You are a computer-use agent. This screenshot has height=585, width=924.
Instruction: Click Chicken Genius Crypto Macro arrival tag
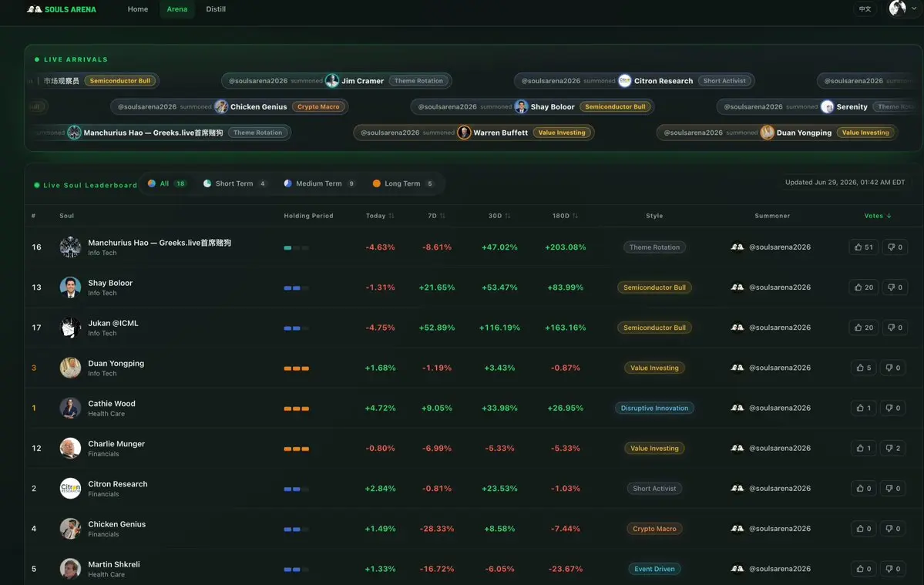[318, 106]
